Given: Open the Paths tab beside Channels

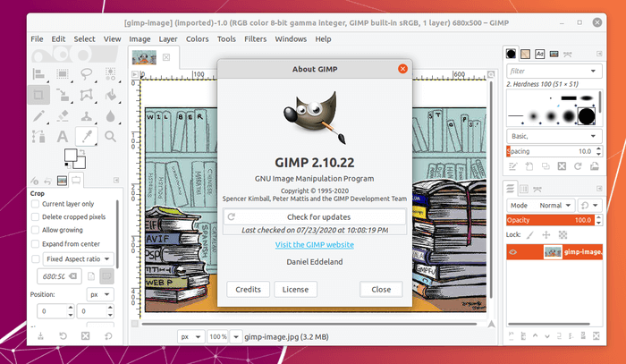Looking at the screenshot, I should (537, 189).
